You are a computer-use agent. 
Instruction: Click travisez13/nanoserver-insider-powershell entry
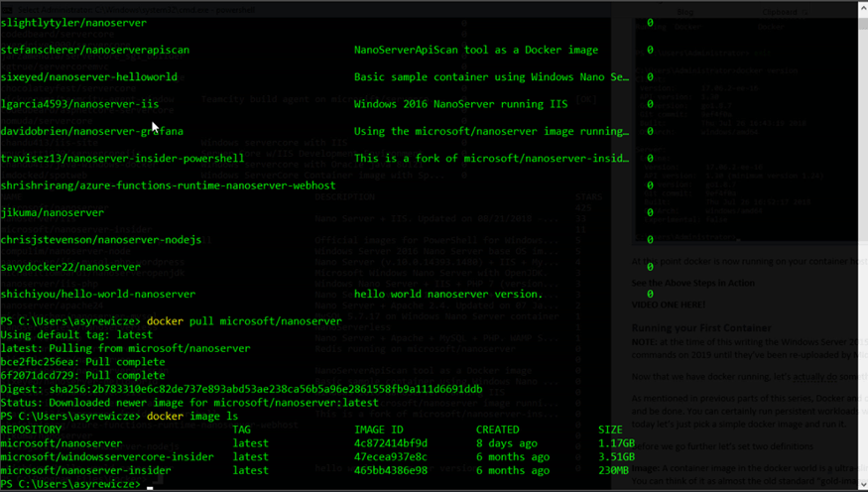click(122, 159)
